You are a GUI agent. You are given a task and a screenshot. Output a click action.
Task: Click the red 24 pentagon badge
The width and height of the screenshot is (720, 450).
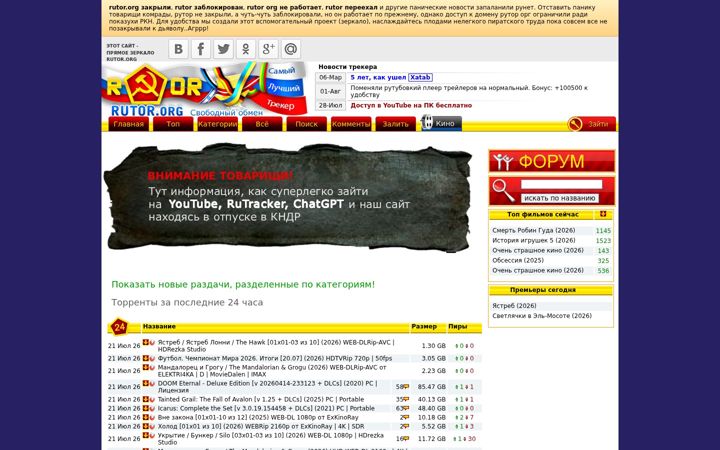point(119,327)
